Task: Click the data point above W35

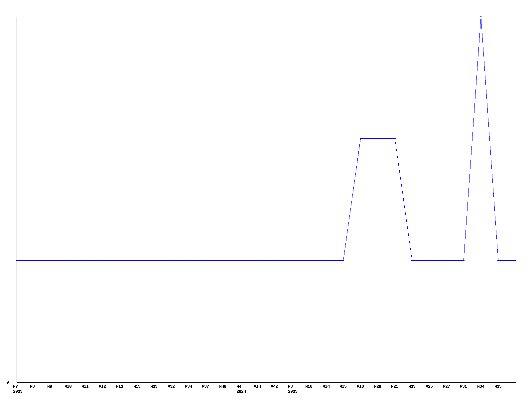Action: coord(498,260)
